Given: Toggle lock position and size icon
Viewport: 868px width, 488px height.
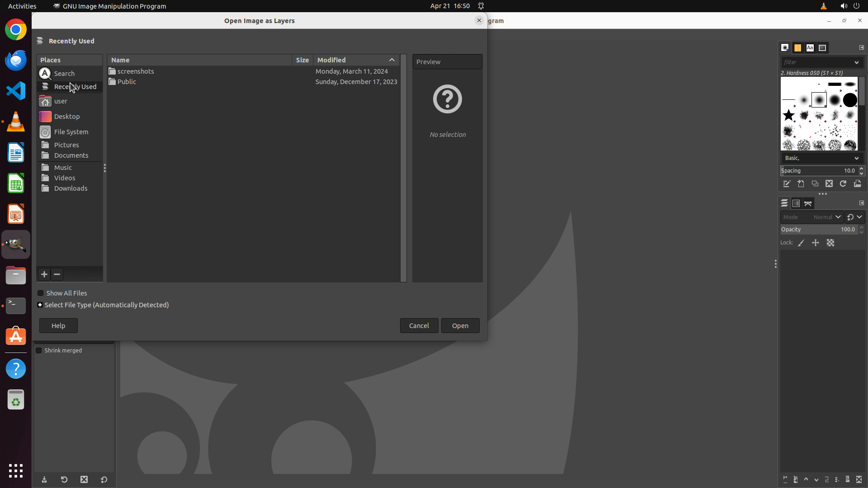Looking at the screenshot, I should tap(816, 243).
